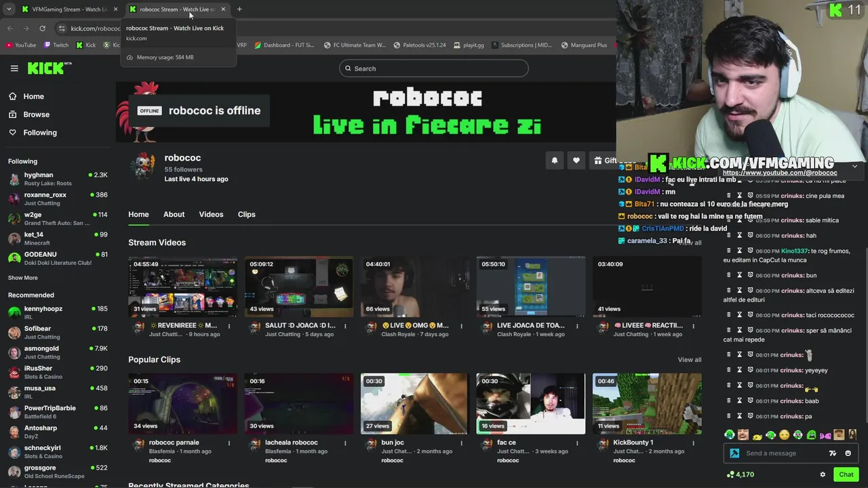Viewport: 868px width, 488px height.
Task: Open YouTube bookmark
Action: click(21, 45)
